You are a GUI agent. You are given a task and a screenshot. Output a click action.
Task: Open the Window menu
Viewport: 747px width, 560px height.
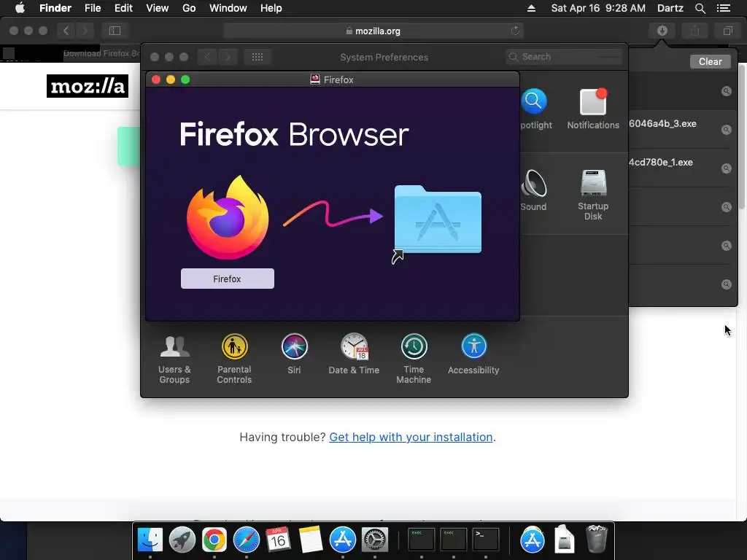228,8
